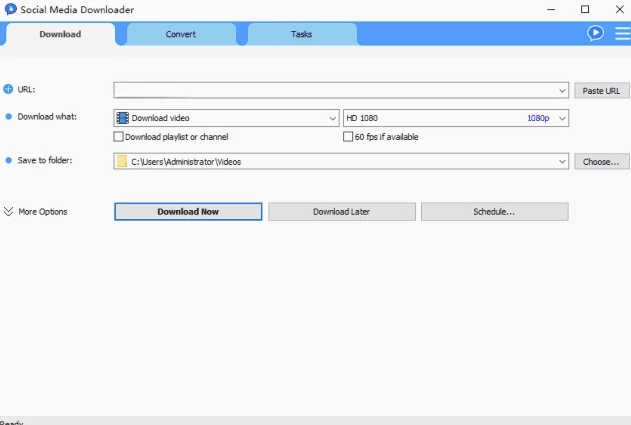Click the yellow folder icon in save path

coord(122,161)
